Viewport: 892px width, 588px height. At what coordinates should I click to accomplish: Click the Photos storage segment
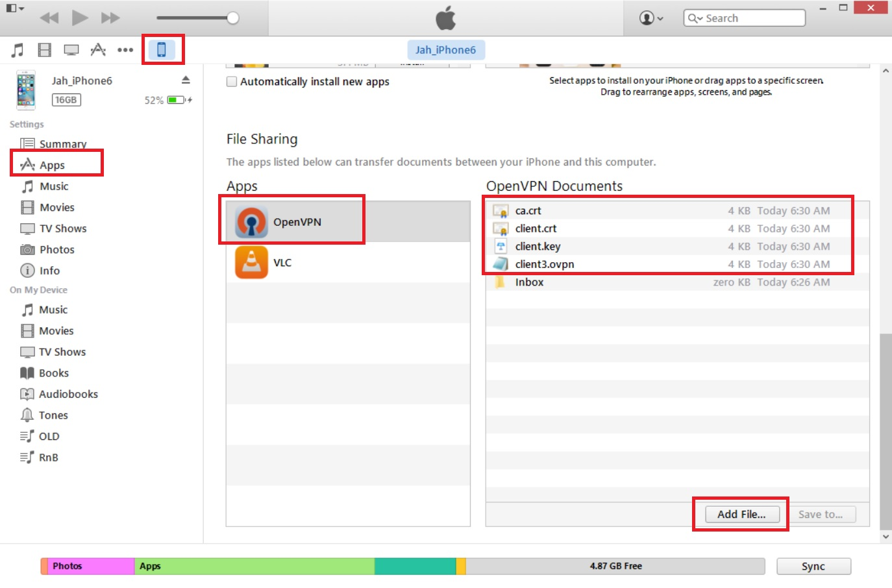[90, 566]
